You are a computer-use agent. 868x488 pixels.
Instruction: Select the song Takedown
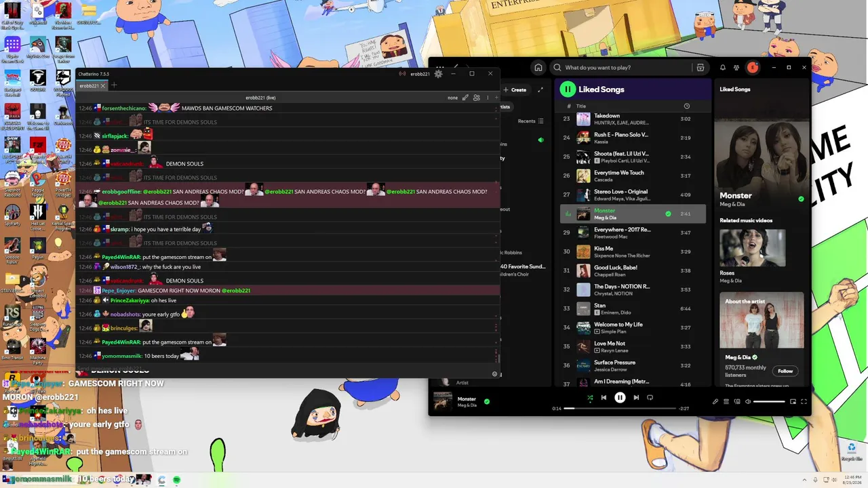[x=633, y=119]
